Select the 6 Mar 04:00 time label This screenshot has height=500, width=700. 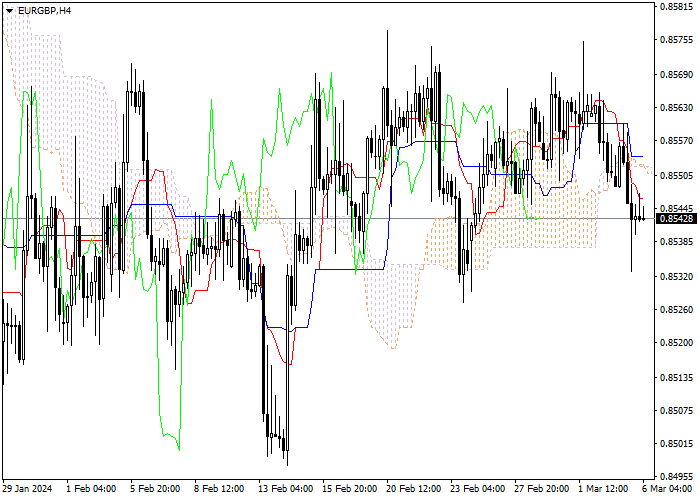[667, 489]
